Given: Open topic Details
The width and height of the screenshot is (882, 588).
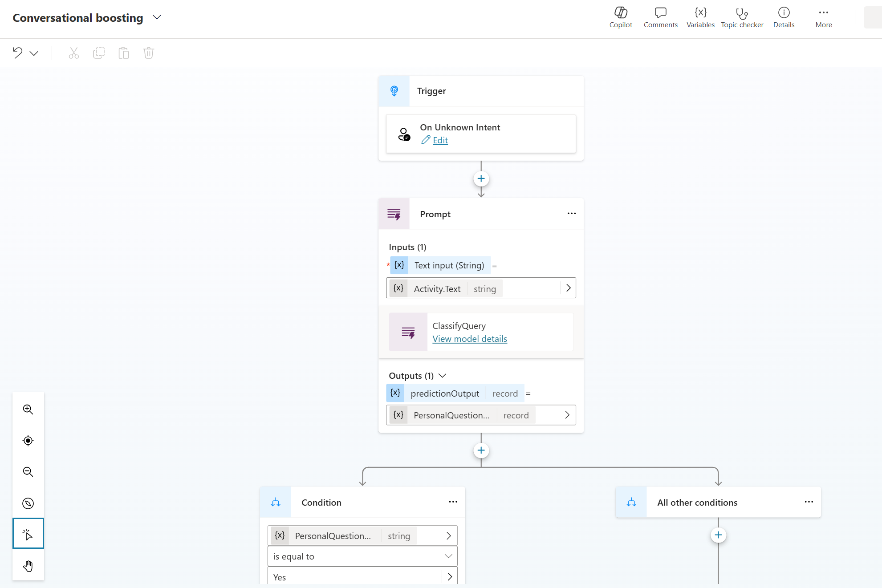Looking at the screenshot, I should 784,18.
